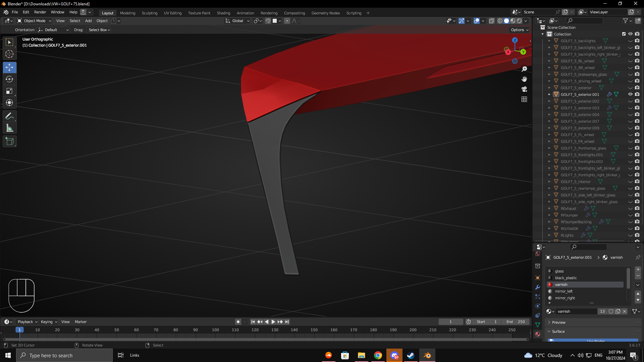Select the Scale tool
The width and height of the screenshot is (644, 362).
(9, 91)
